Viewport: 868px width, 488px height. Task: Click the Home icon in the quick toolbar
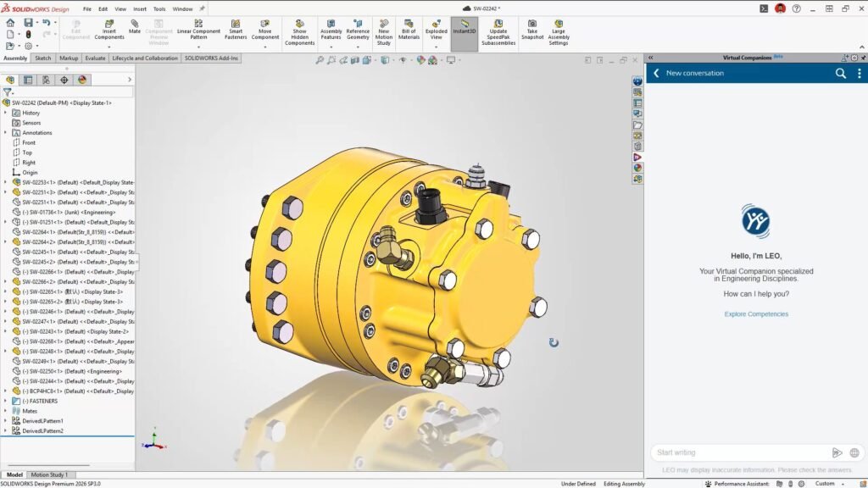pyautogui.click(x=10, y=23)
